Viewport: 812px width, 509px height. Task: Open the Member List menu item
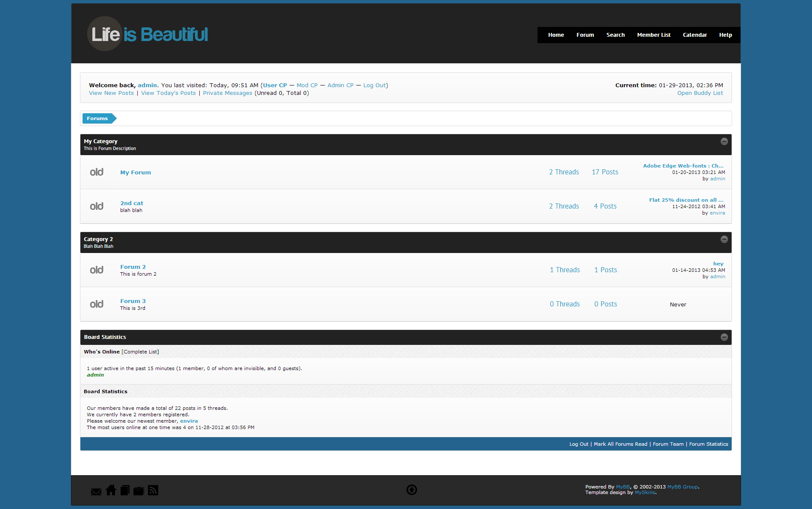[x=653, y=35]
